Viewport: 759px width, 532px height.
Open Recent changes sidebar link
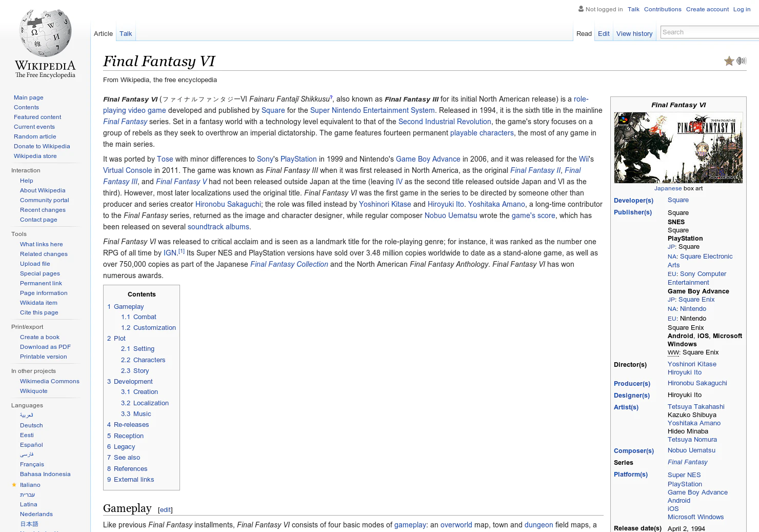43,210
